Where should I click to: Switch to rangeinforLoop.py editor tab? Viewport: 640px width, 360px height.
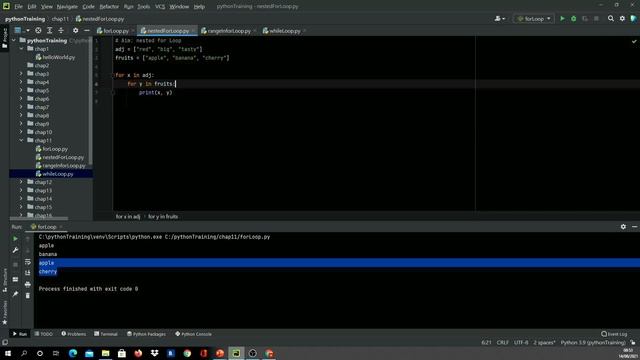click(x=229, y=31)
